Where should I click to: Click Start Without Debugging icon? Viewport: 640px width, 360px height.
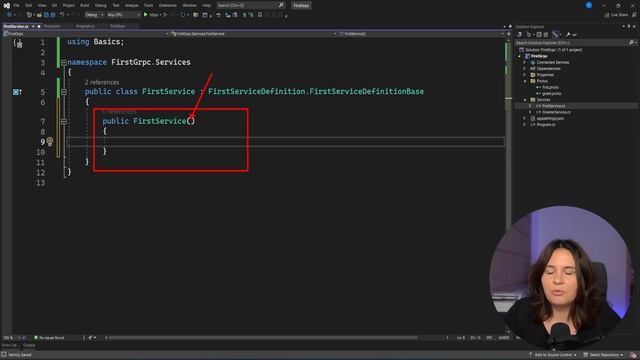(165, 15)
